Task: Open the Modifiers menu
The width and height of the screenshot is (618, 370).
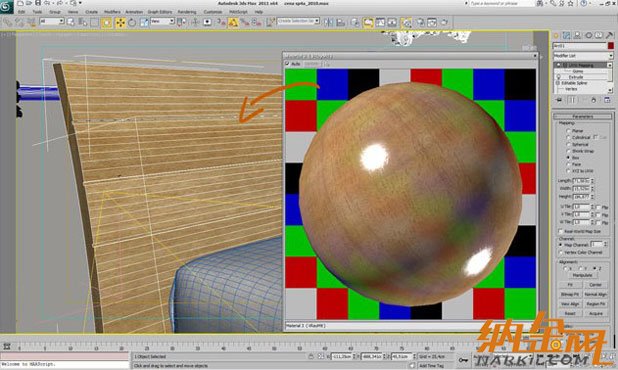Action: tap(112, 12)
